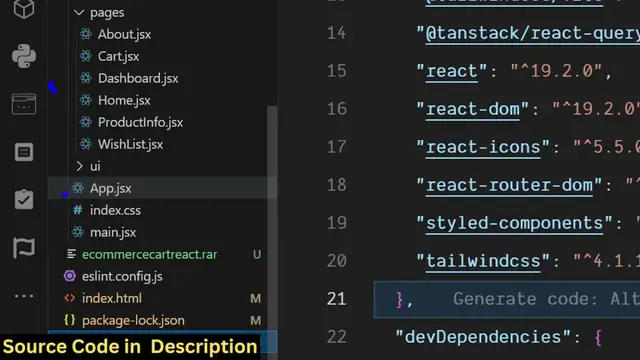
Task: Follow the react package link
Action: (x=451, y=71)
